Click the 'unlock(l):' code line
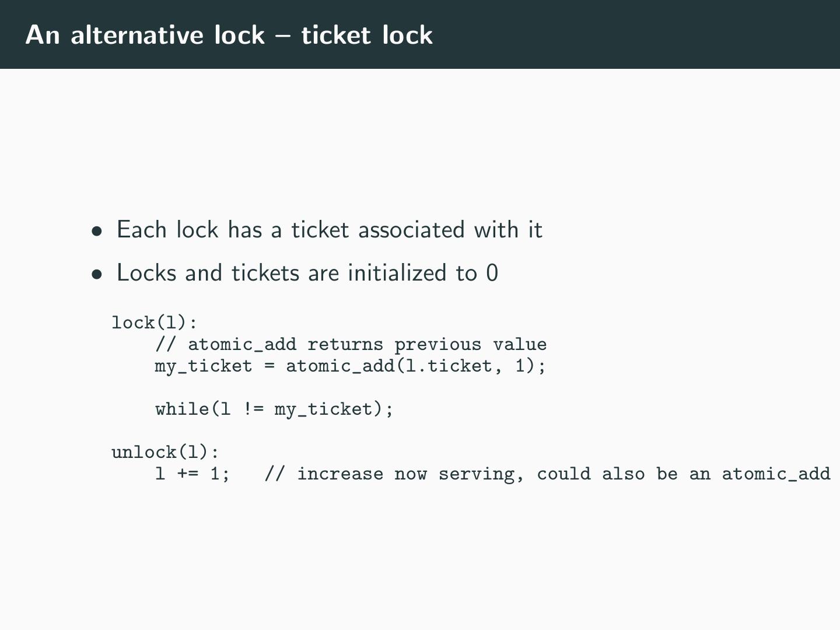840x630 pixels. [165, 452]
